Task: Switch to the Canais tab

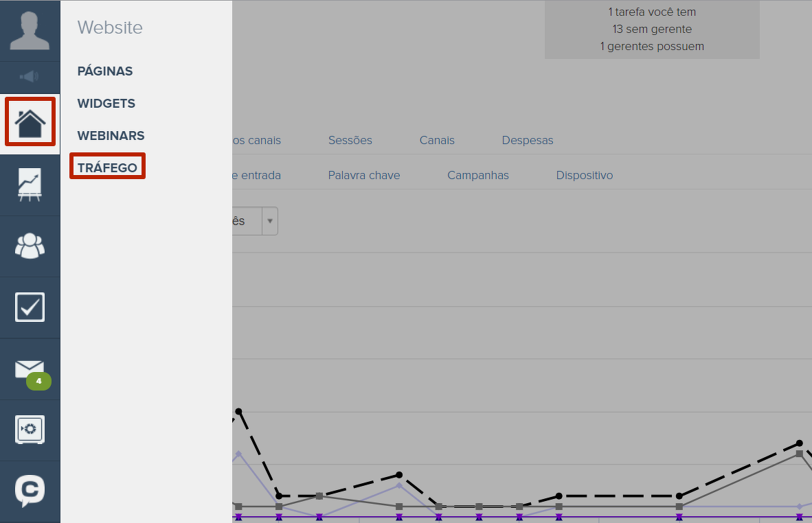Action: [x=437, y=140]
